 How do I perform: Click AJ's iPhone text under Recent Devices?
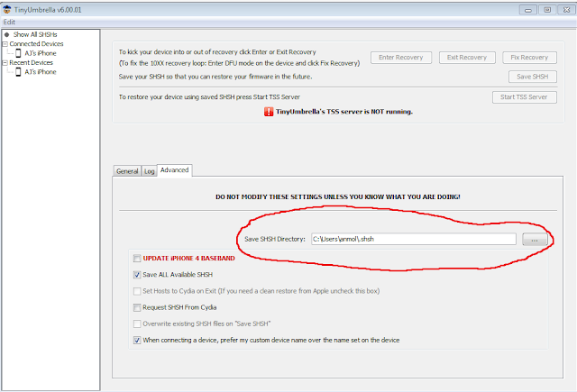(41, 72)
